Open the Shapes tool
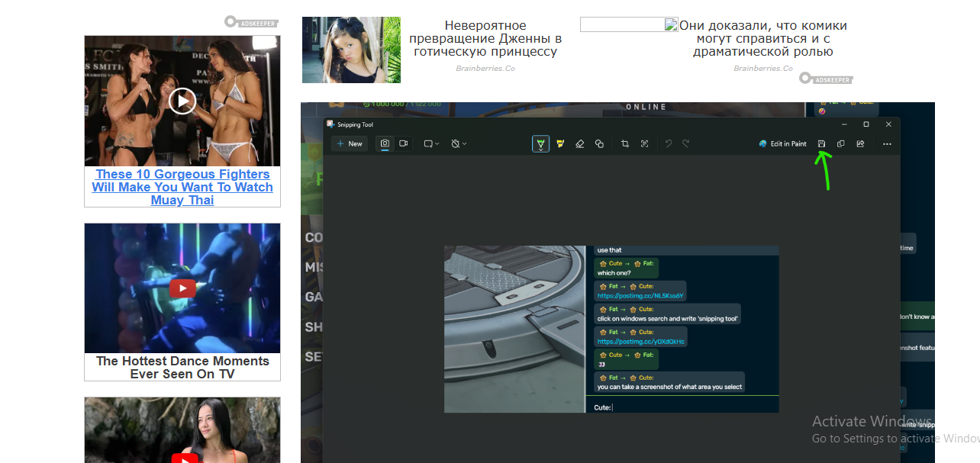 pyautogui.click(x=599, y=143)
